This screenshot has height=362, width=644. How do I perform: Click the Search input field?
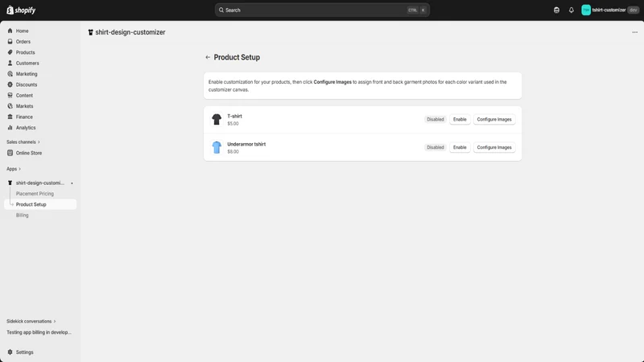(x=322, y=10)
